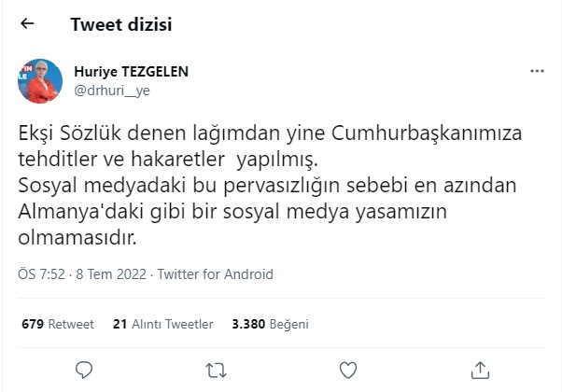Go back using the left arrow
The width and height of the screenshot is (562, 392).
(x=27, y=25)
